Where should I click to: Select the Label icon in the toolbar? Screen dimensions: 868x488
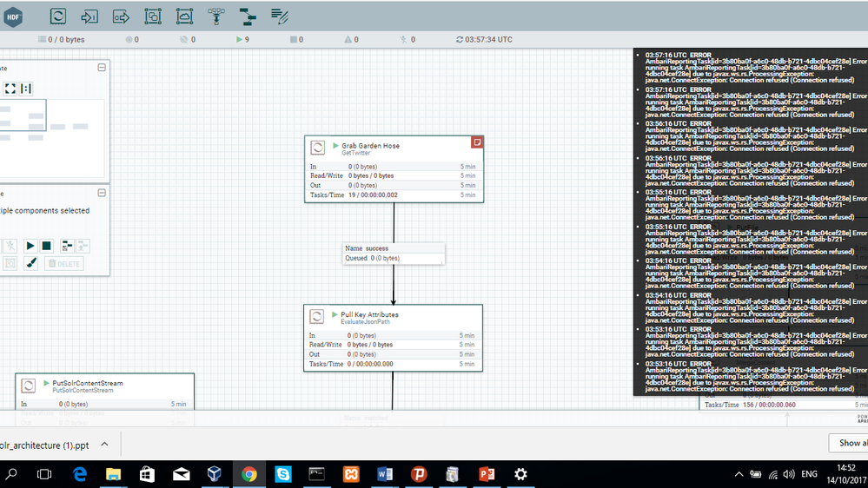[x=279, y=16]
